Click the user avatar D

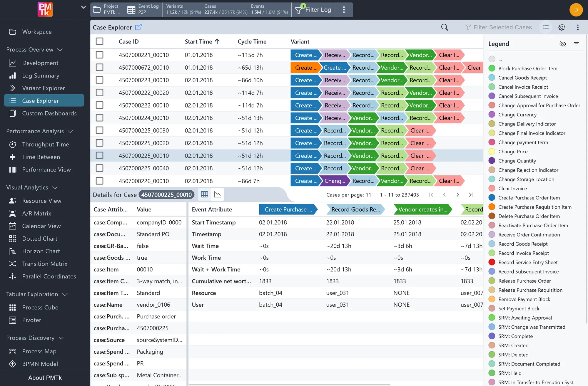[x=576, y=10]
